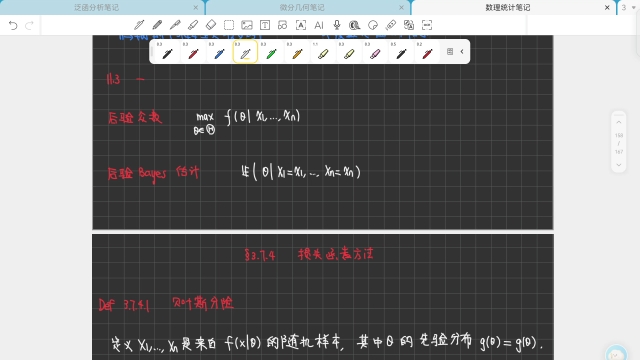Image resolution: width=640 pixels, height=360 pixels.
Task: Insert an image with the picture tool
Action: coord(247,25)
